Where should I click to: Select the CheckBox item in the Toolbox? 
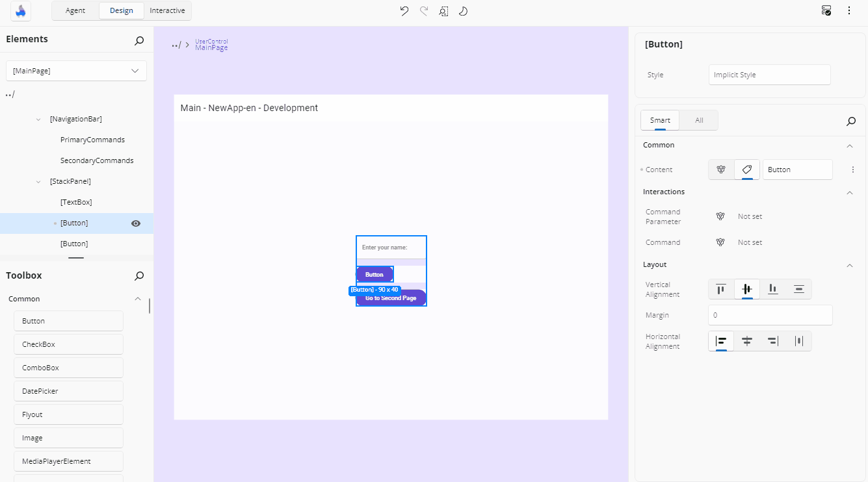[68, 344]
